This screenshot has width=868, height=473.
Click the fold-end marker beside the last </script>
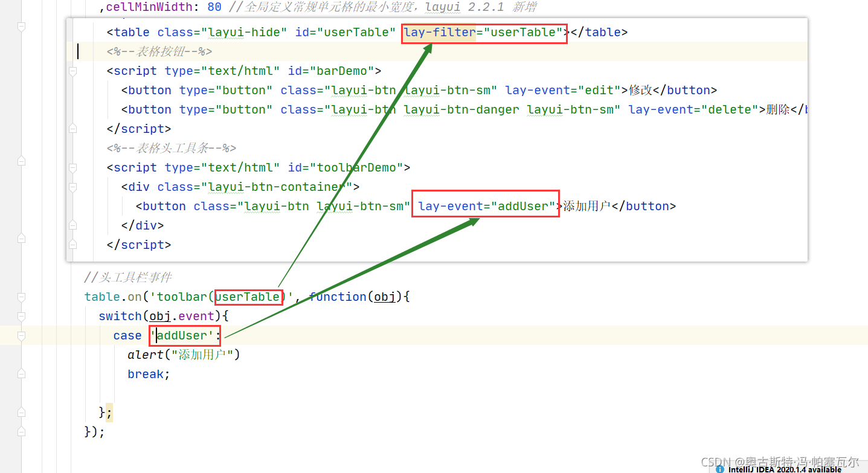pos(72,245)
